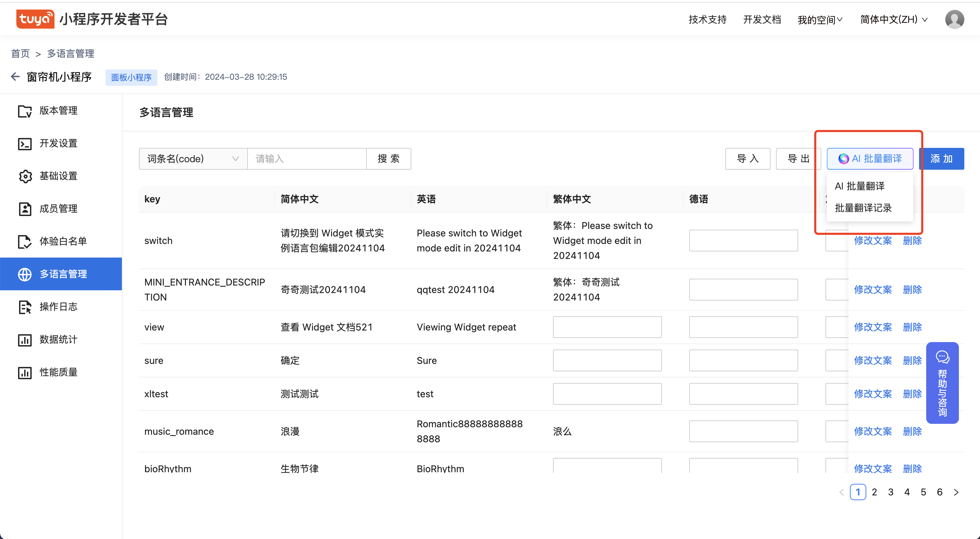Click the 成员管理 person icon

point(25,209)
